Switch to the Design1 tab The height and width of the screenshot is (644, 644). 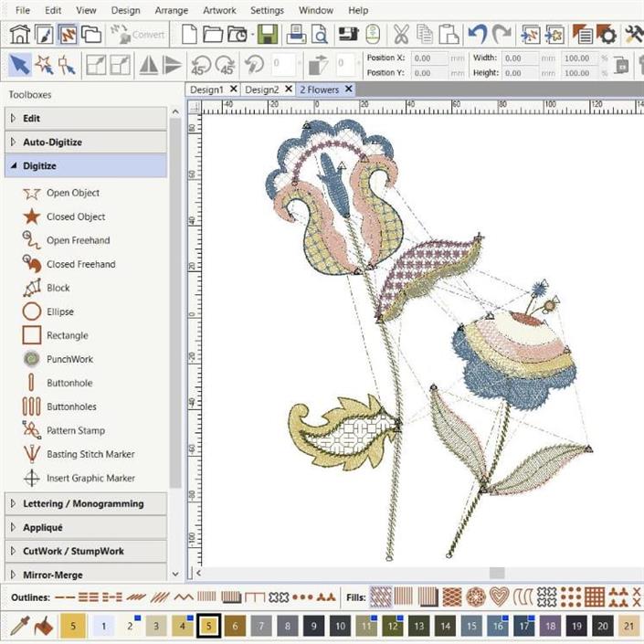click(x=206, y=90)
